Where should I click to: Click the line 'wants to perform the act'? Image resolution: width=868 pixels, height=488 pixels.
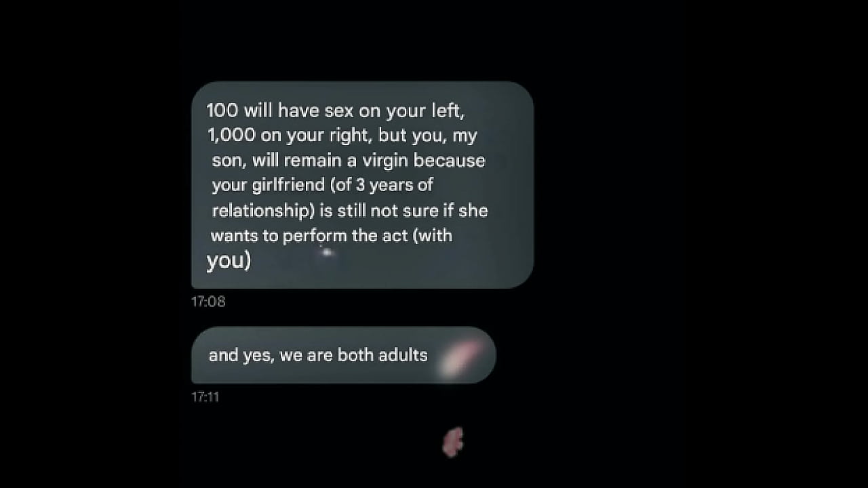tap(332, 236)
